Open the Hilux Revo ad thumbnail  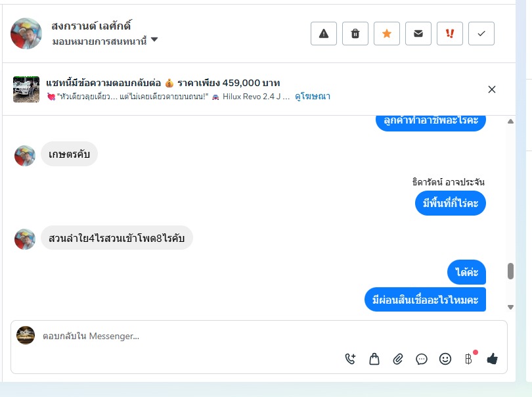(26, 89)
